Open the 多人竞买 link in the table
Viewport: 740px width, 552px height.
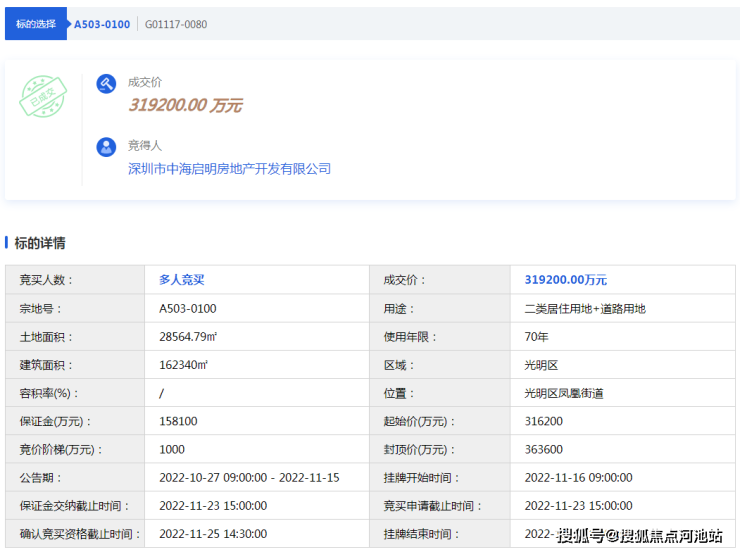click(x=181, y=280)
